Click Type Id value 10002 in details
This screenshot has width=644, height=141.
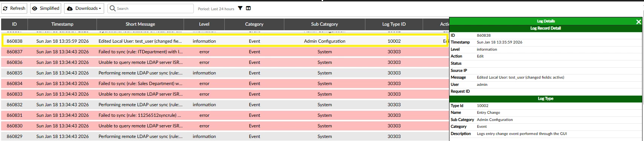pos(482,106)
